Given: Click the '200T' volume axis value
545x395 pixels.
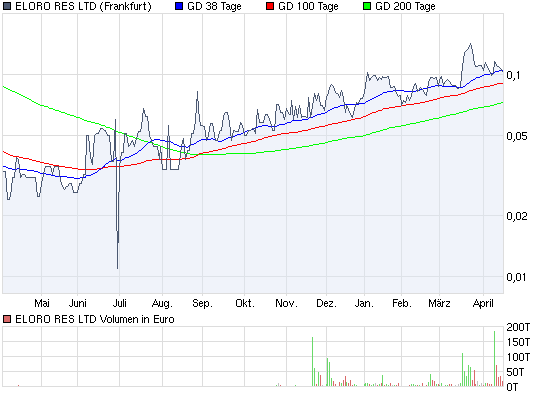Looking at the screenshot, I should click(x=518, y=327).
